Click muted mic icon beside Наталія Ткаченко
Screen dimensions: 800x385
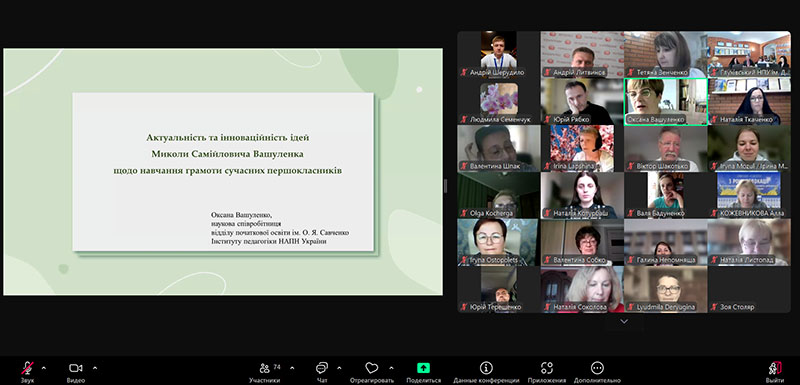[x=715, y=120]
